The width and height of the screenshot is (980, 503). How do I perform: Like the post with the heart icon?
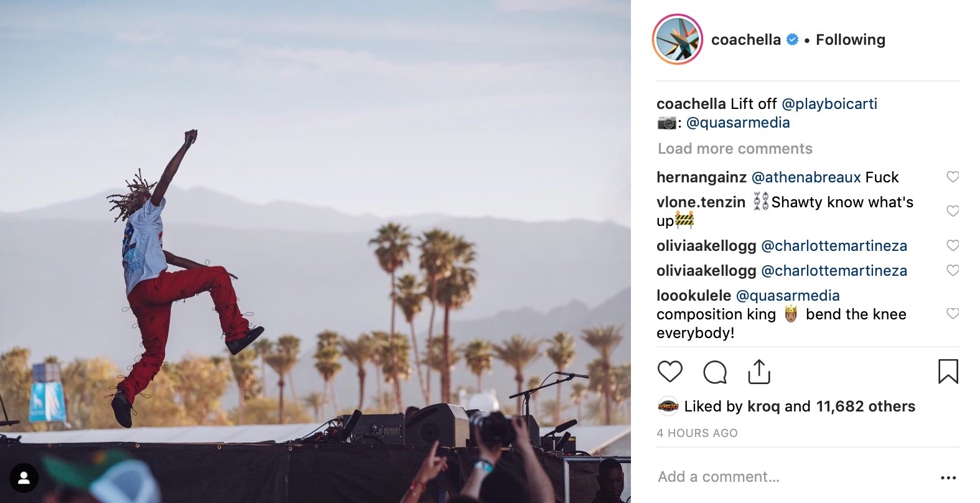tap(670, 372)
